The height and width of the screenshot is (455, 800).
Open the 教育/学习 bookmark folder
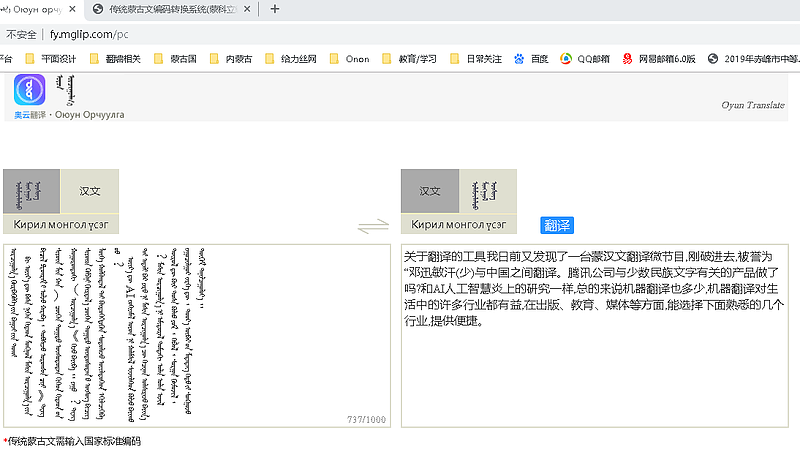pos(410,59)
